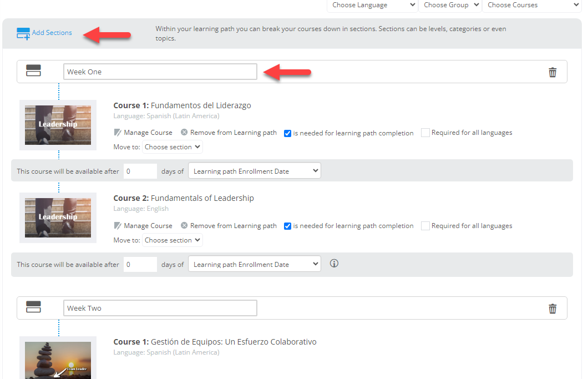Click the section card icon beside Week Two
Screen dimensions: 588x379
[33, 307]
